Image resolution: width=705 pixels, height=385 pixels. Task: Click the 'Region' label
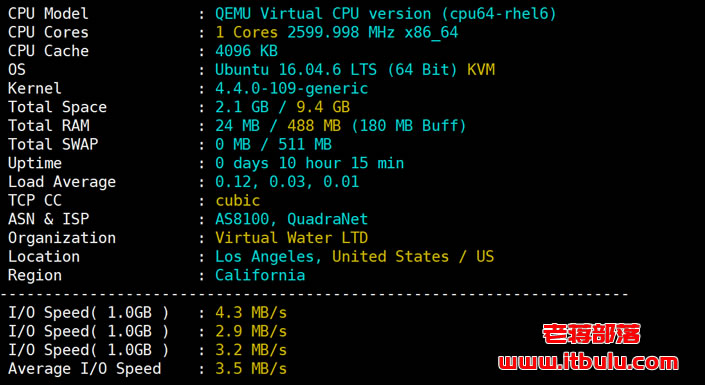point(35,276)
